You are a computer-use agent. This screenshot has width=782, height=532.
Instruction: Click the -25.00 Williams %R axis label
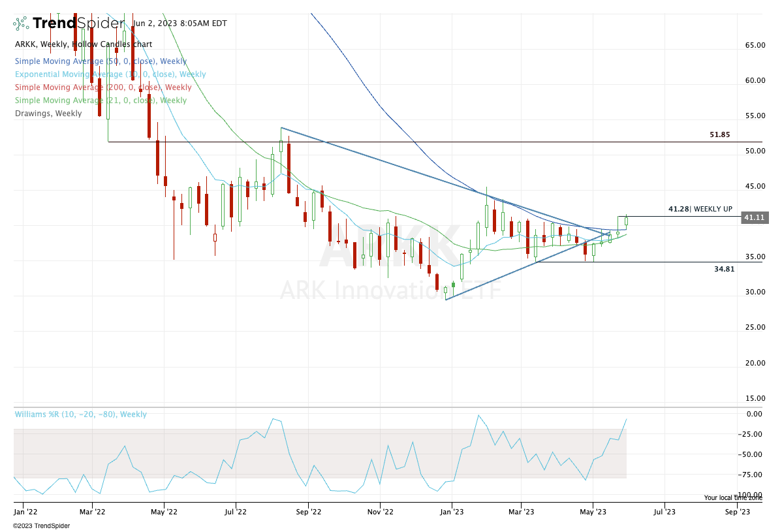click(750, 434)
